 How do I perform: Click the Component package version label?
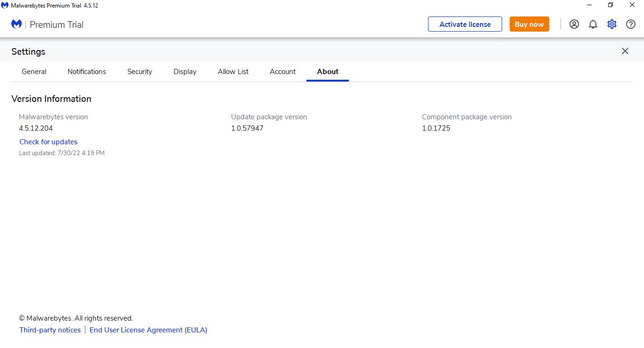[467, 117]
